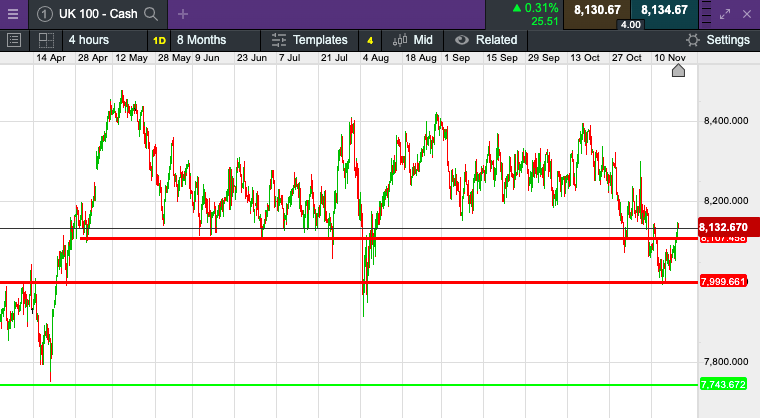
Task: Open chart Settings
Action: pyautogui.click(x=718, y=40)
